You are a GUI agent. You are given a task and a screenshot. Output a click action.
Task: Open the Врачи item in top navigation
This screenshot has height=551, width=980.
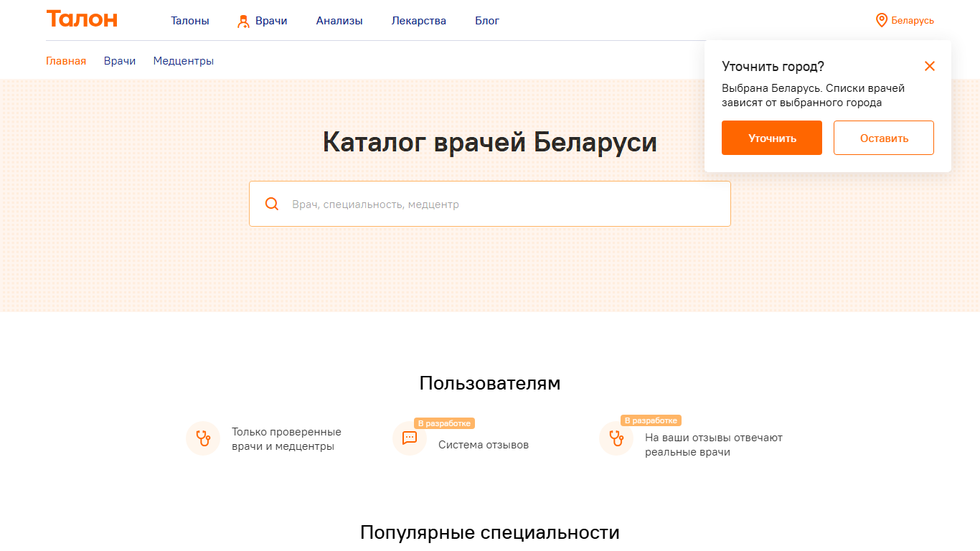(271, 21)
